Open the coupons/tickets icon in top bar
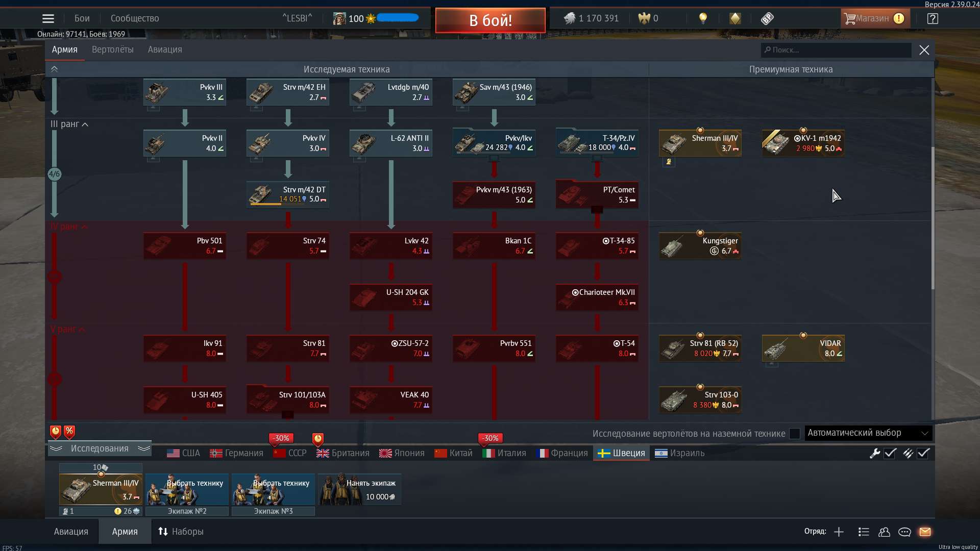 767,18
